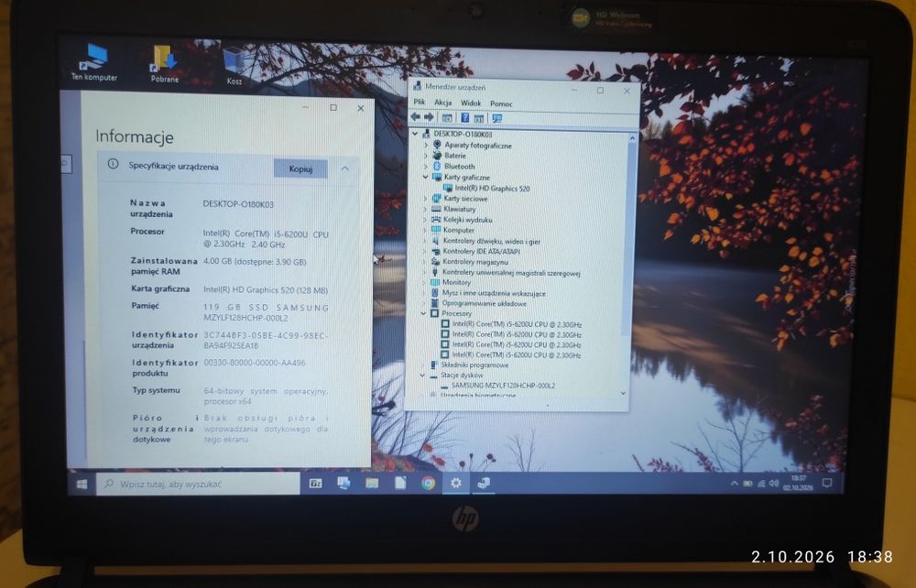The height and width of the screenshot is (588, 916).
Task: Click the Informacje heading
Action: [x=135, y=136]
